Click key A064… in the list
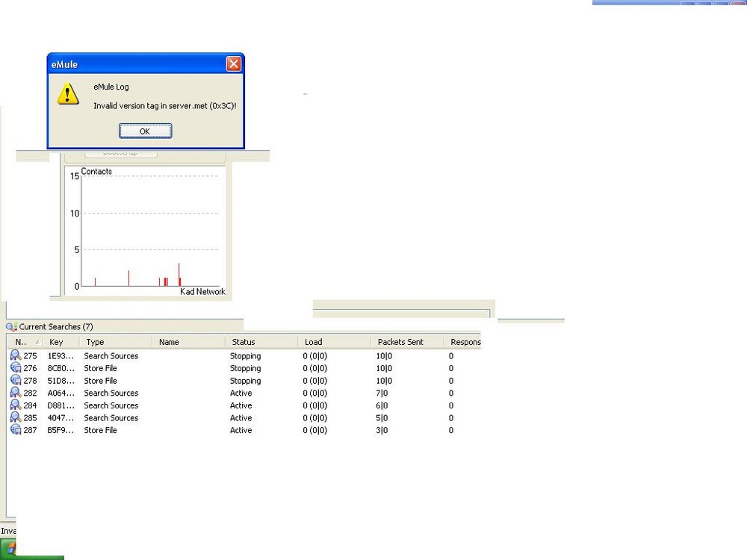The height and width of the screenshot is (560, 747). pyautogui.click(x=61, y=393)
